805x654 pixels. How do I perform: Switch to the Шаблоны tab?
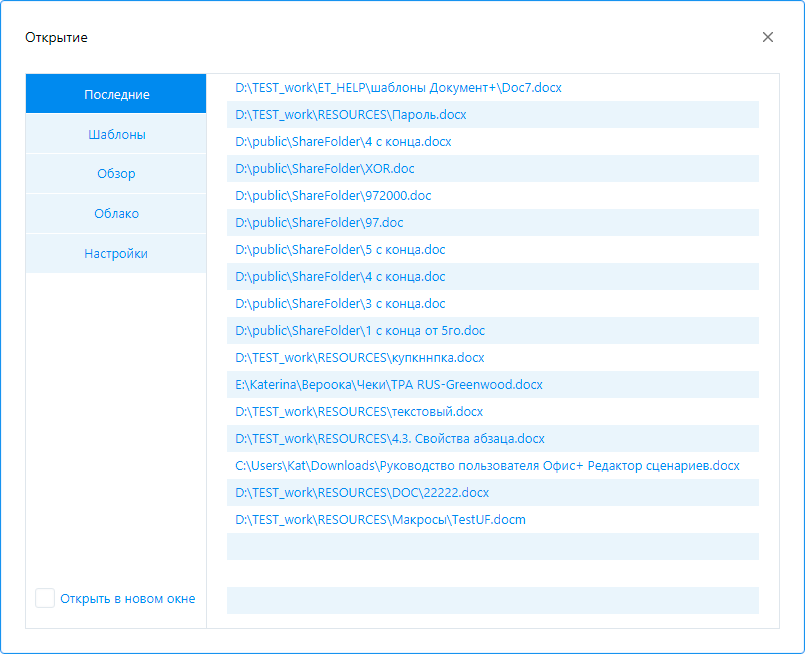[x=116, y=134]
